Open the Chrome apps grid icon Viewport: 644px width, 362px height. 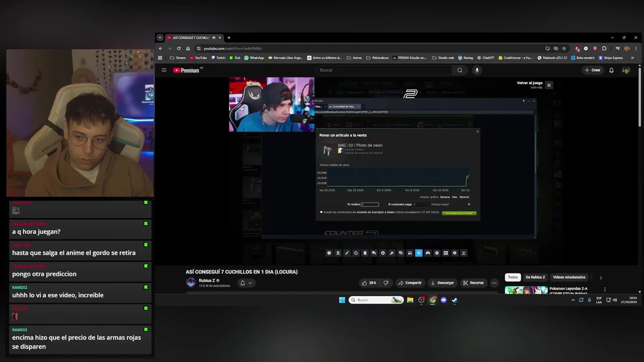click(x=160, y=58)
